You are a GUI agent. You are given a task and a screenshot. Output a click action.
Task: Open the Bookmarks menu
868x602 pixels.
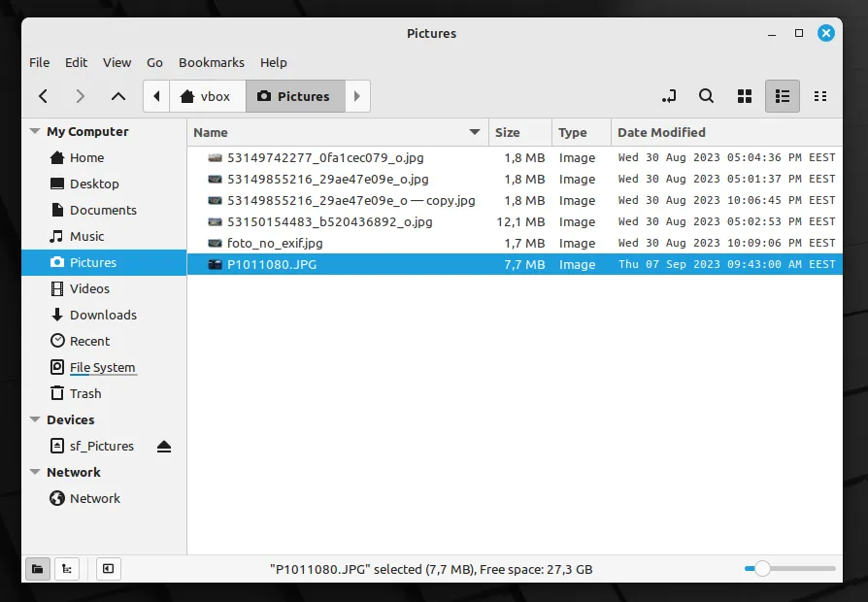(x=212, y=62)
